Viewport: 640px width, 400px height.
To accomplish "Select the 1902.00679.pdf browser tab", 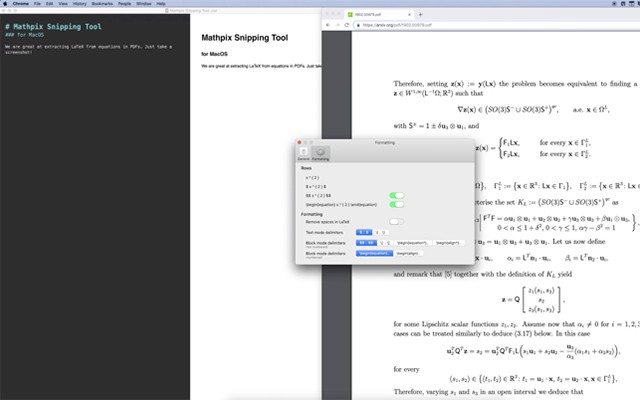I will 378,14.
